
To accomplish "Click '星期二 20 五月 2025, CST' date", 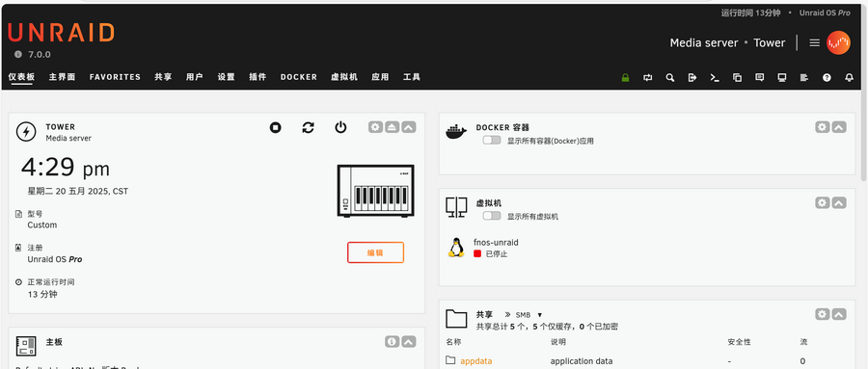I will (78, 192).
